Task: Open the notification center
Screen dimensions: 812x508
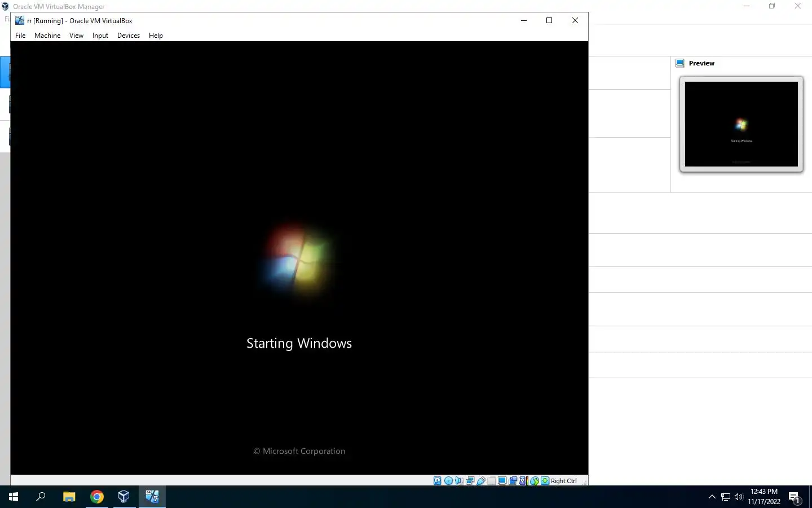Action: [x=795, y=497]
